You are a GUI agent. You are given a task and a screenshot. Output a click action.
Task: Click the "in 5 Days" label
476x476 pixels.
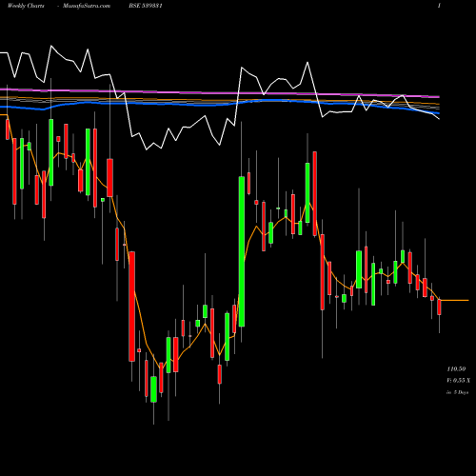(458, 392)
